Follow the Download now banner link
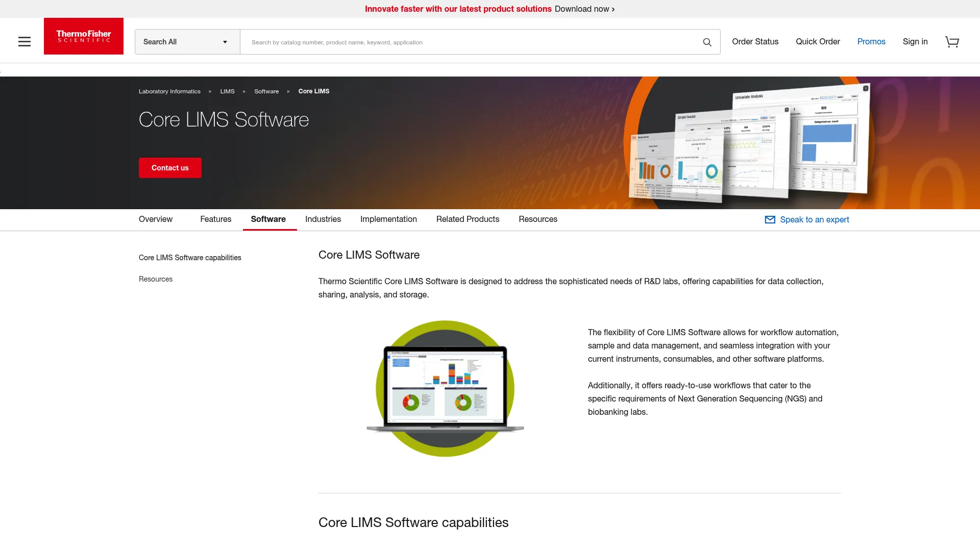Screen dimensions: 980x551 tap(584, 9)
